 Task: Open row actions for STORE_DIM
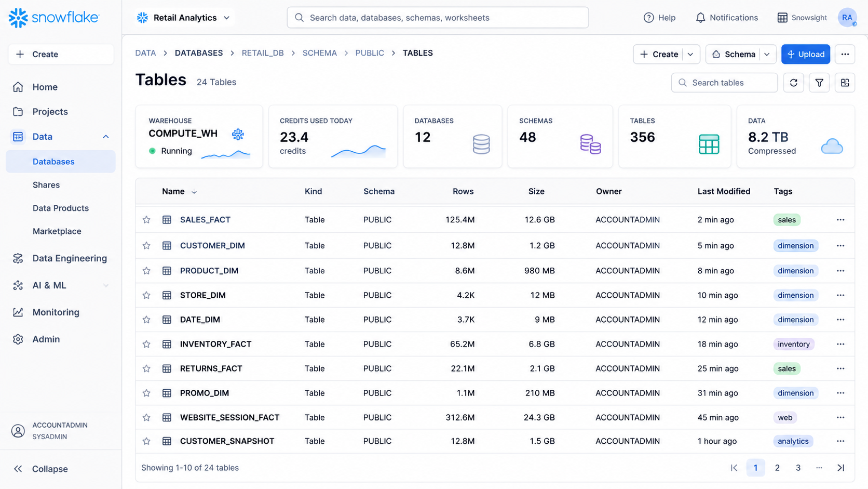pyautogui.click(x=840, y=295)
